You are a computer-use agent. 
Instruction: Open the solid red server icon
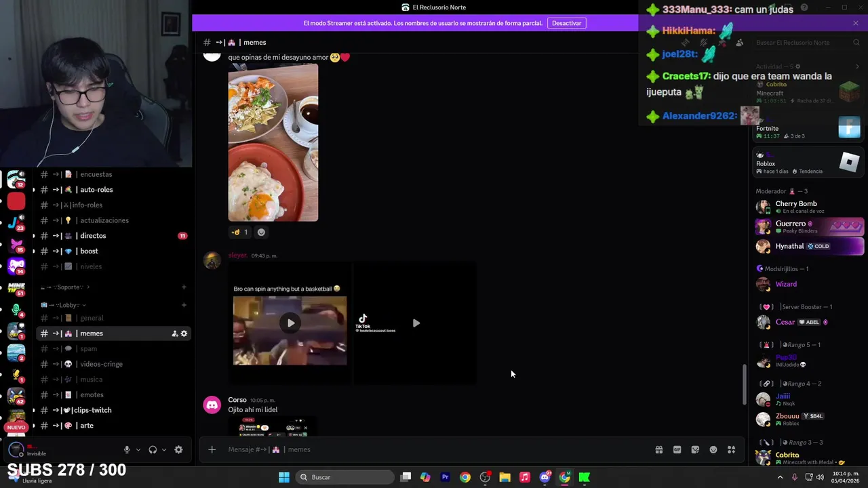coord(16,201)
